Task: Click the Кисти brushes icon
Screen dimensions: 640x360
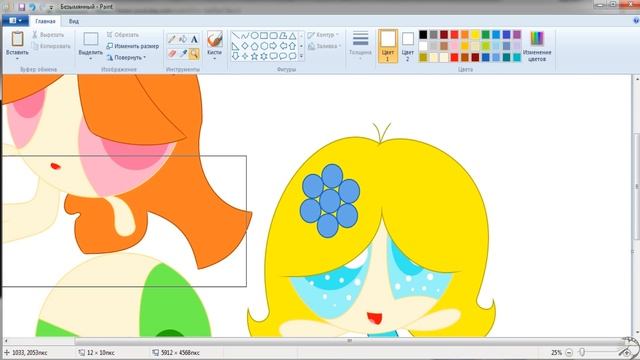Action: [214, 39]
